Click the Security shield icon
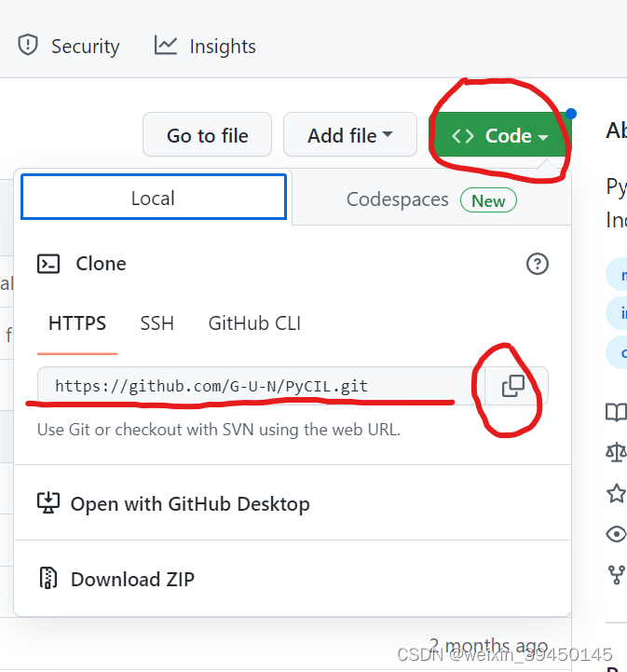Image resolution: width=627 pixels, height=672 pixels. (x=28, y=45)
